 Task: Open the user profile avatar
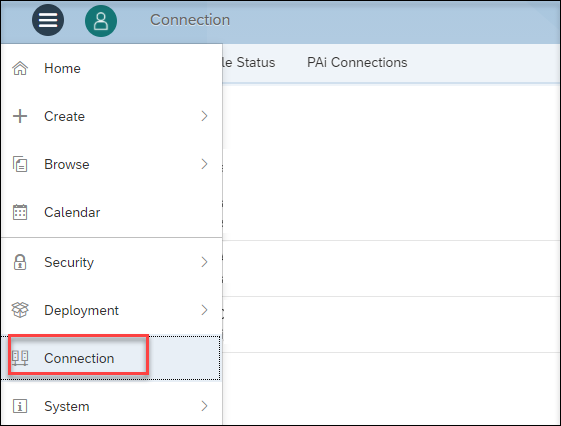click(x=101, y=21)
